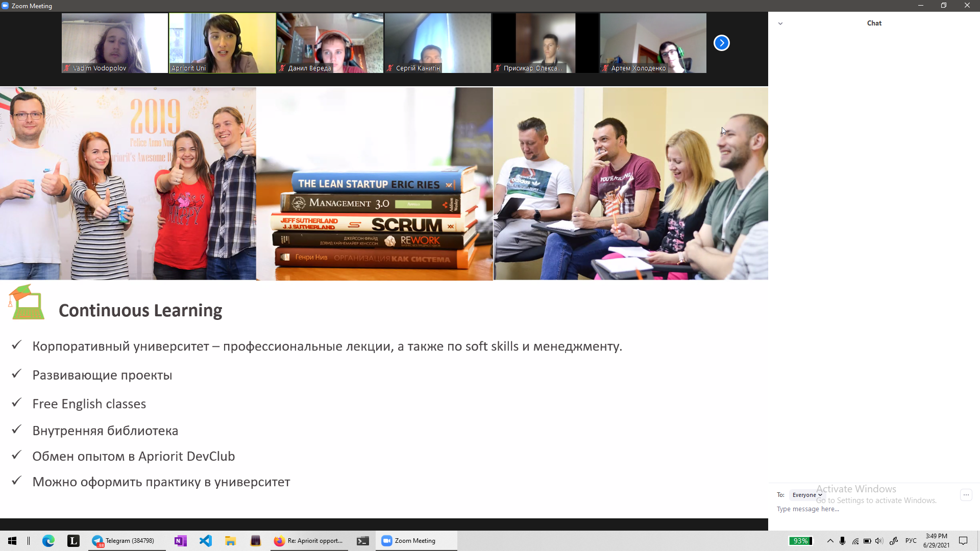The height and width of the screenshot is (551, 980).
Task: Click the Chat panel title
Action: (x=874, y=23)
